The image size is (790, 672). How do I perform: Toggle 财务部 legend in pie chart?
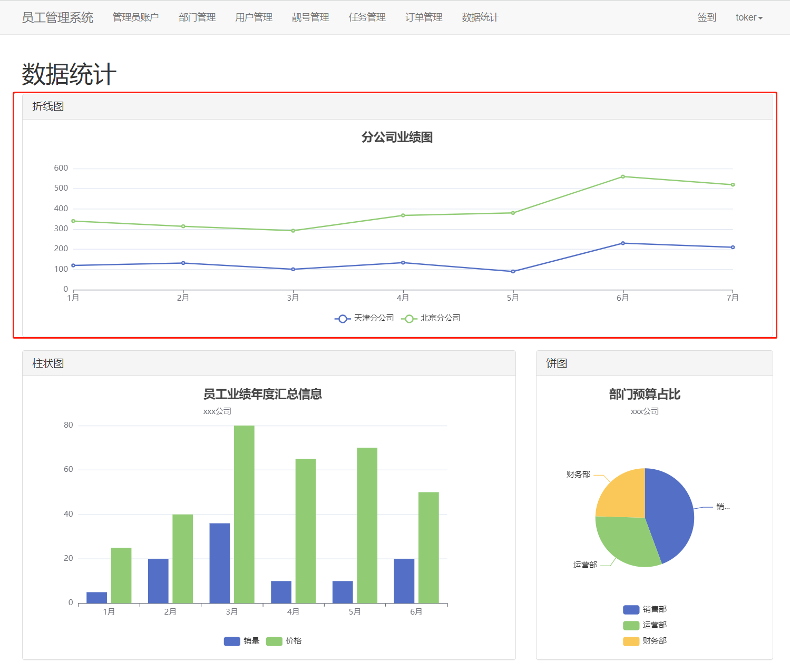point(645,641)
